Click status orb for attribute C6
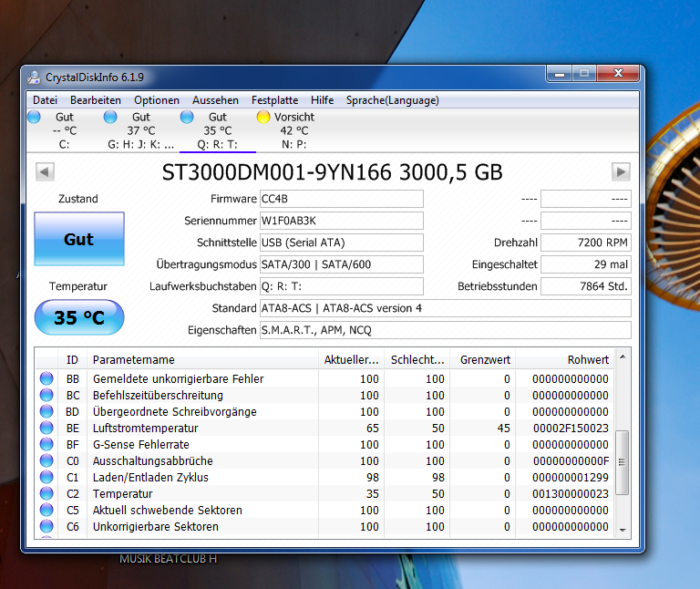 [46, 526]
